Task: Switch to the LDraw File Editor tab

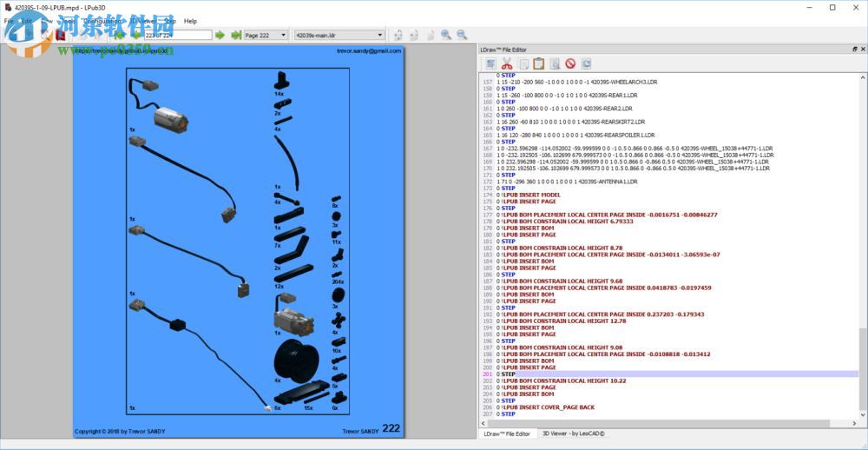Action: point(507,434)
